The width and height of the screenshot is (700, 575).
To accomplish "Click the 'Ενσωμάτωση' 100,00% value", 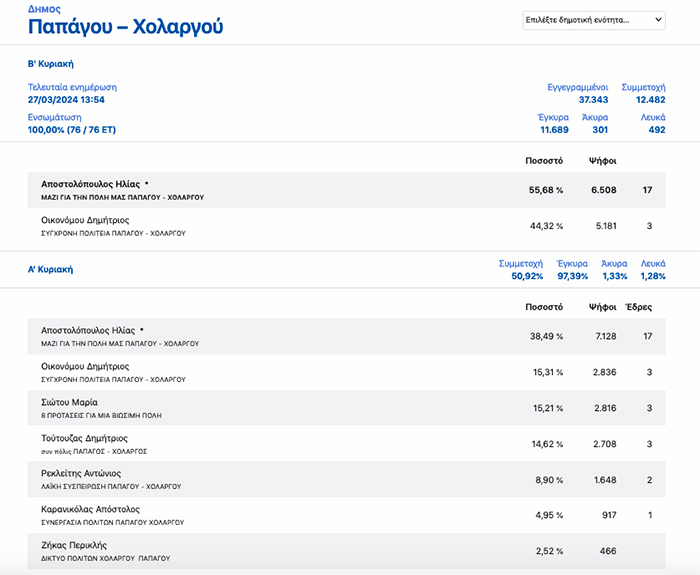I will (71, 130).
